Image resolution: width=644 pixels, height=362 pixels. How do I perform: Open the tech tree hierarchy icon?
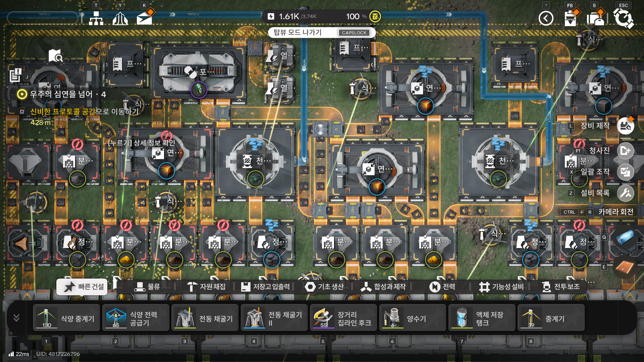pyautogui.click(x=96, y=18)
